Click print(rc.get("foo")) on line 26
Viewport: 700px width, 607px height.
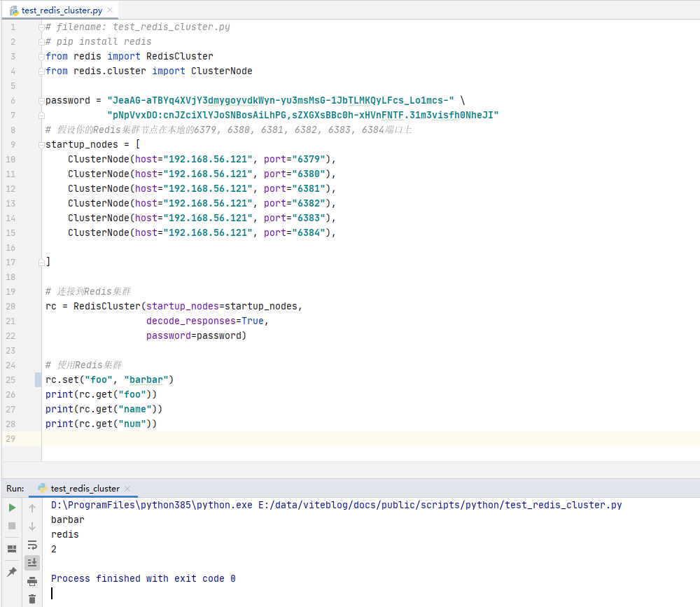coord(101,394)
